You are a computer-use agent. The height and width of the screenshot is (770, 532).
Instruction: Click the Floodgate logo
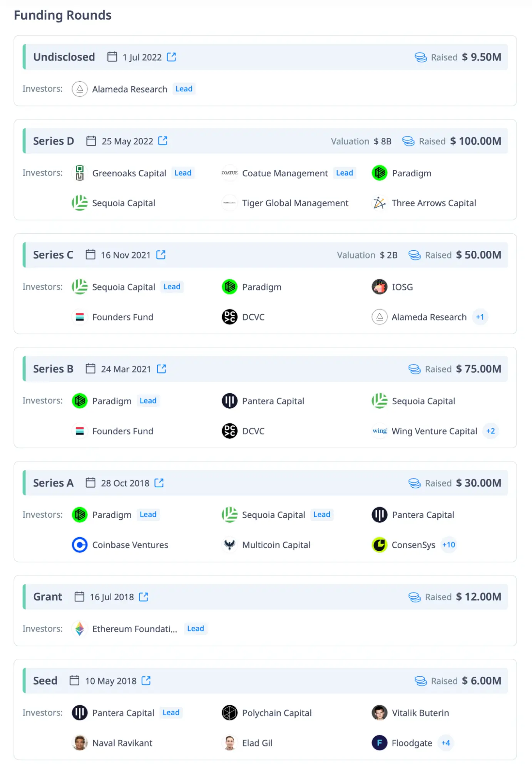[x=380, y=743]
